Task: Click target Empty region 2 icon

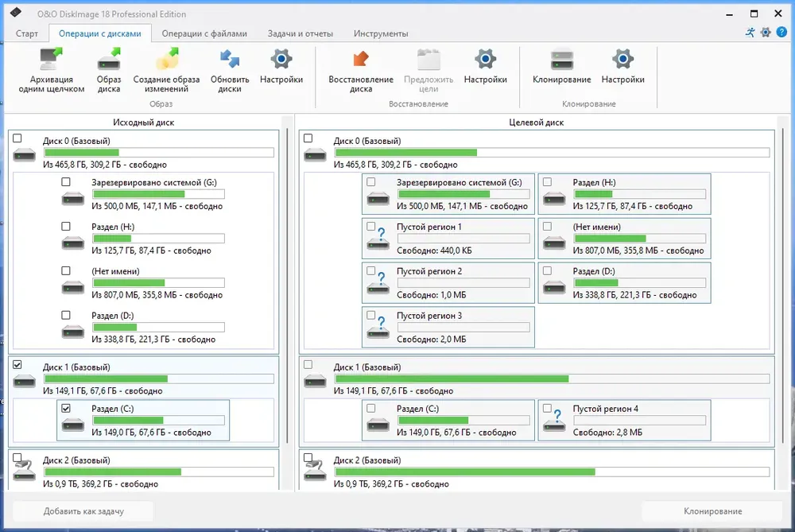Action: click(x=378, y=284)
